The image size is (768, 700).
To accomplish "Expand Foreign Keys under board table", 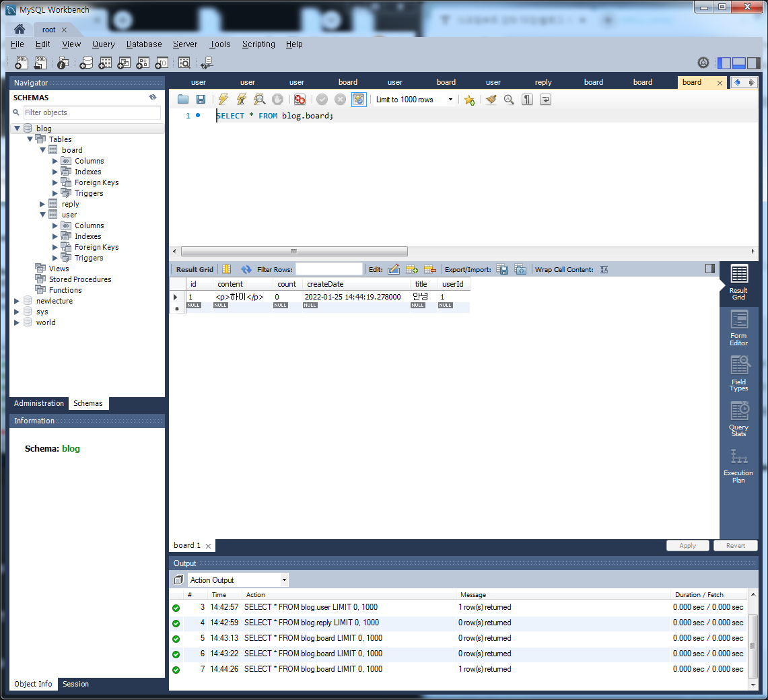I will [x=55, y=182].
